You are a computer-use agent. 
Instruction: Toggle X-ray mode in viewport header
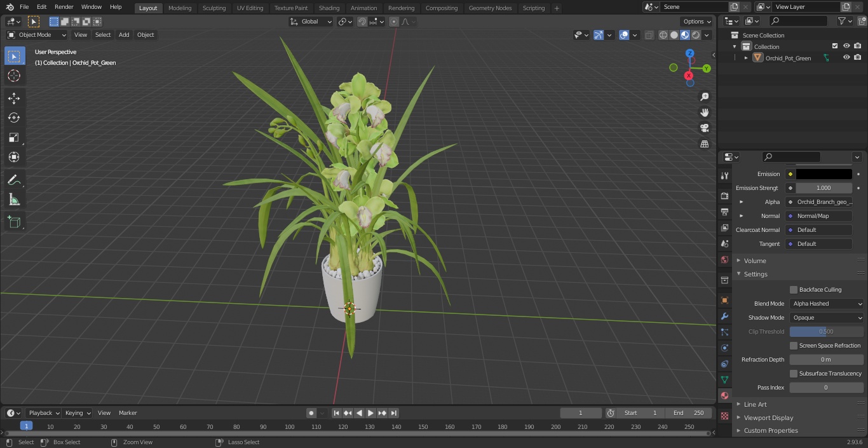(x=649, y=35)
